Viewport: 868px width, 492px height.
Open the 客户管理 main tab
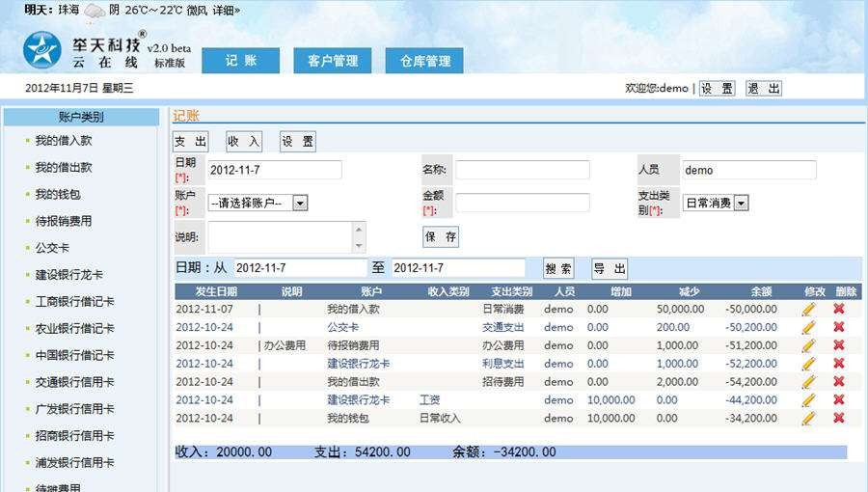pyautogui.click(x=333, y=61)
